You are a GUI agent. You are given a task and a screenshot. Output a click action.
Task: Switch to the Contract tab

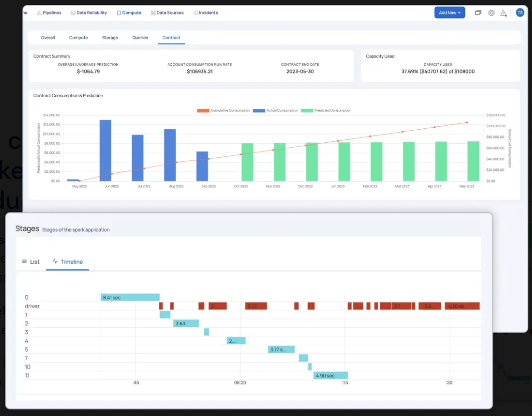click(x=171, y=37)
